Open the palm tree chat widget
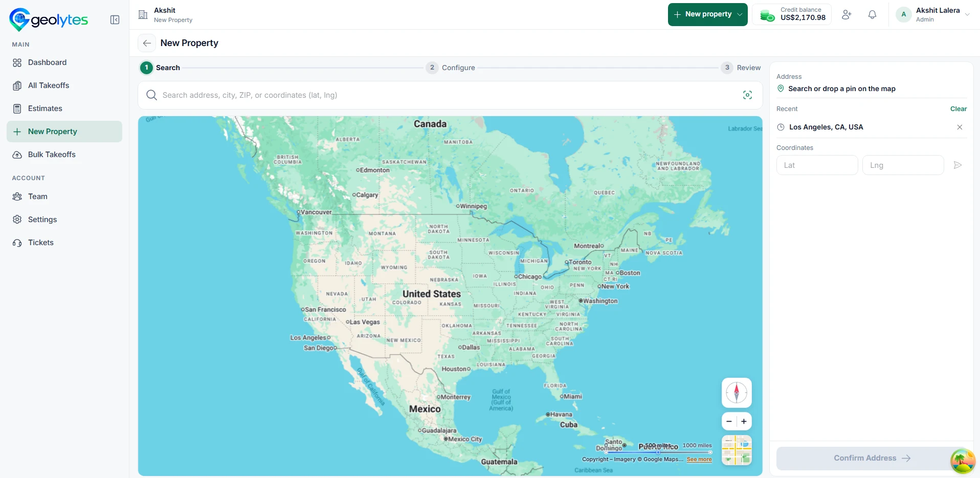The height and width of the screenshot is (478, 980). coord(963,461)
